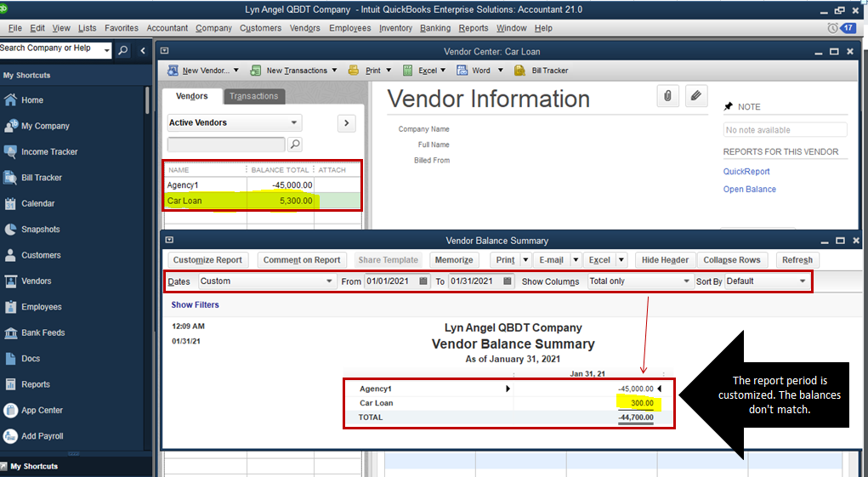Viewport: 868px width, 477px height.
Task: Open the Banking menu
Action: point(435,28)
